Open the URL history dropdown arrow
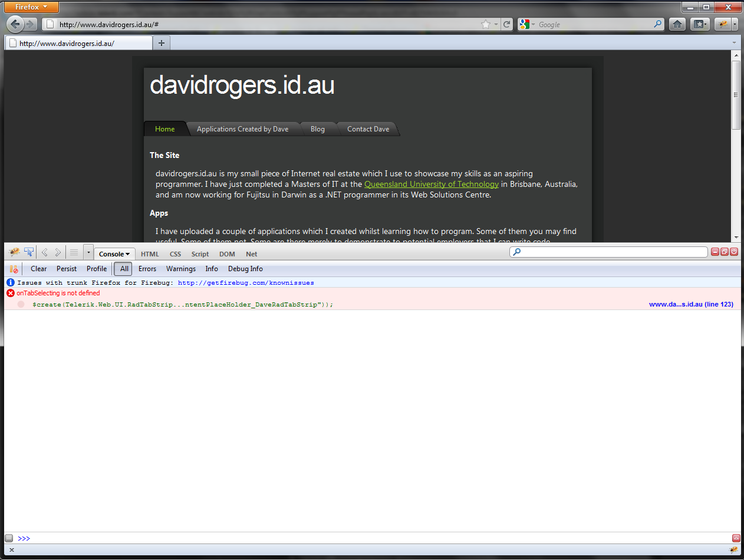 (496, 25)
